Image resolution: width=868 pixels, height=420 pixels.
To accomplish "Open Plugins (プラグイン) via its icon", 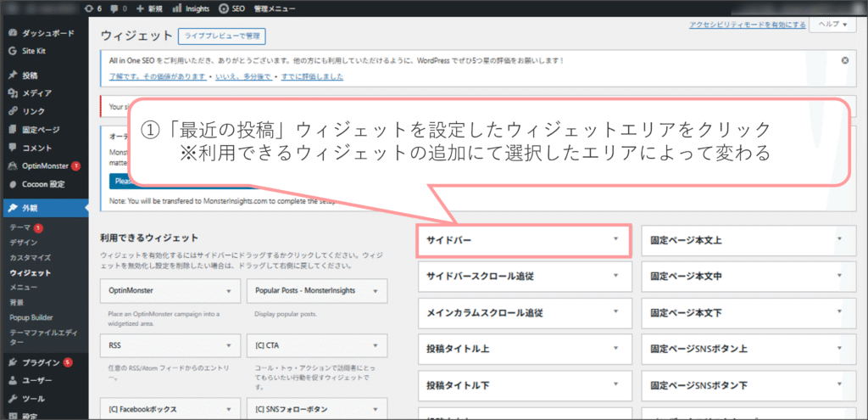I will click(13, 362).
